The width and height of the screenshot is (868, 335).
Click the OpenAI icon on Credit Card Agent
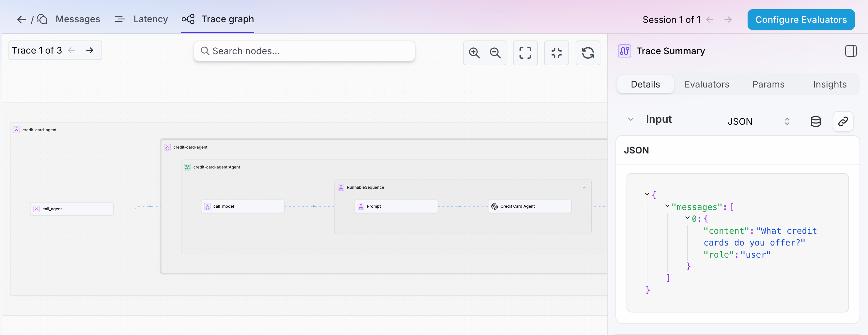[494, 206]
